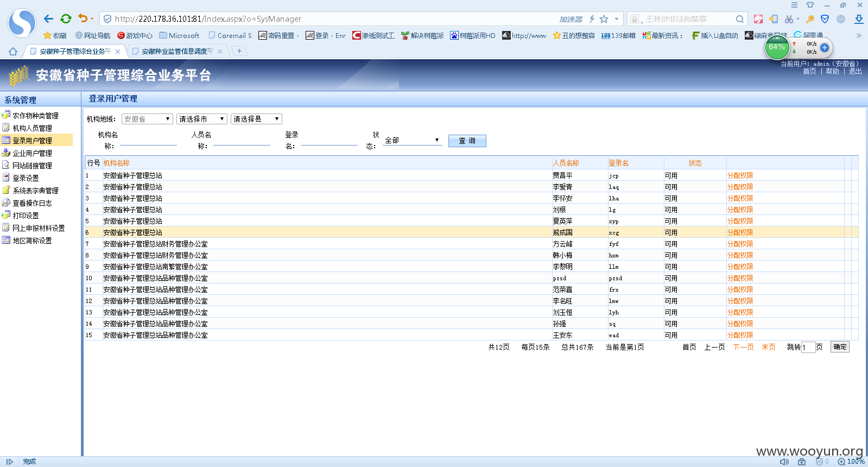Reload the page with the refresh icon
This screenshot has width=868, height=467.
pyautogui.click(x=66, y=19)
